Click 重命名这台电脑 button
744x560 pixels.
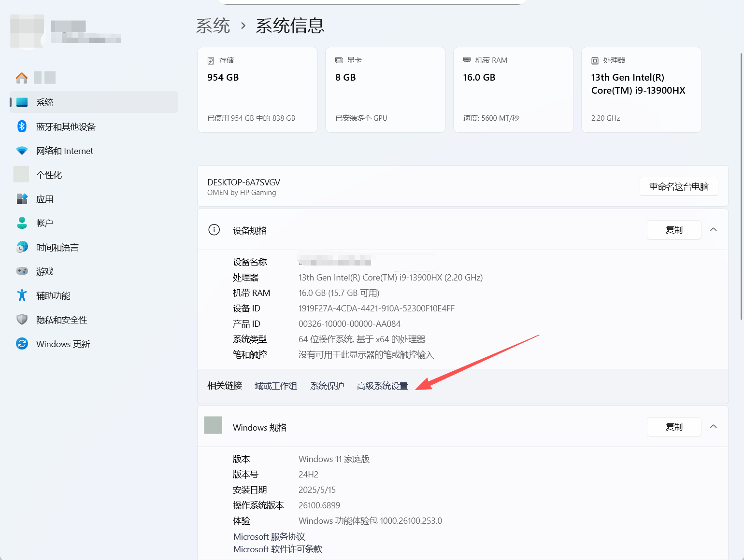click(679, 186)
